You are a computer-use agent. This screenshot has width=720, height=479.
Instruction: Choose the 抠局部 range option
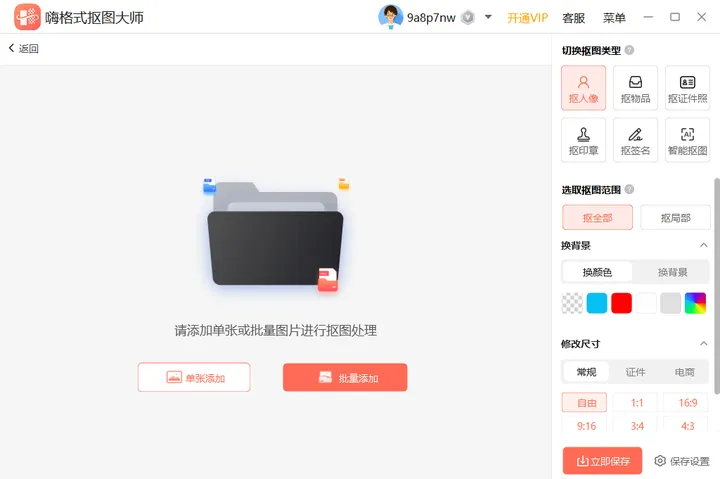675,218
